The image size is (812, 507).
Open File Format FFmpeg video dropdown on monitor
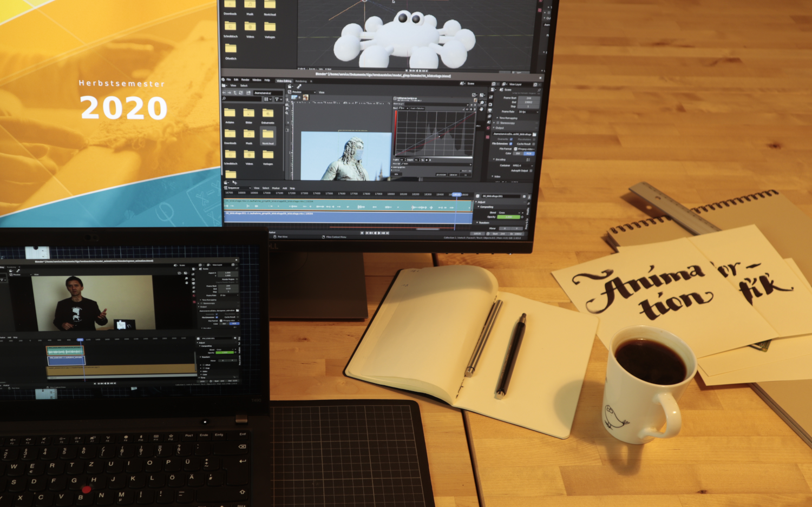(525, 149)
